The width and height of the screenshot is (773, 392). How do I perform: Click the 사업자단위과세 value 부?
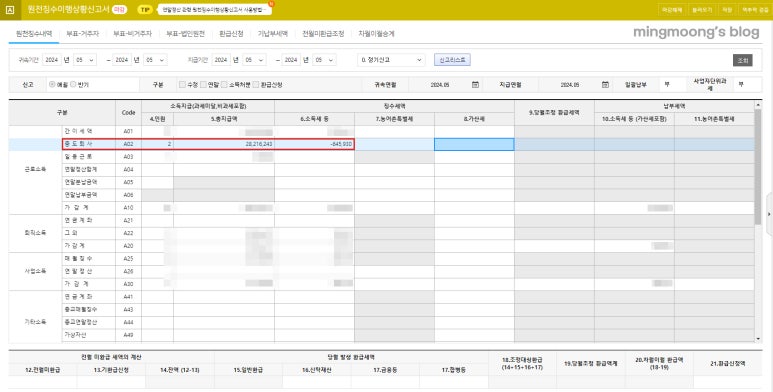click(740, 85)
